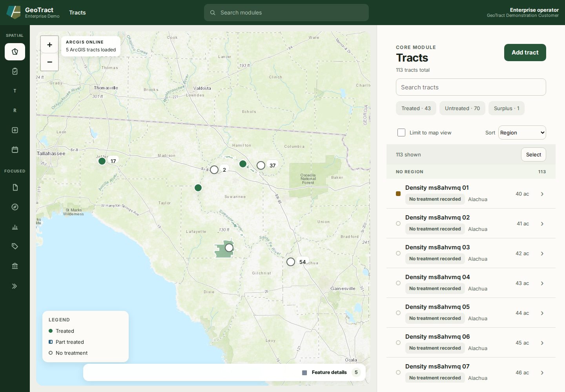The image size is (565, 392).
Task: Select the Density ms8ahvmq 06 row title
Action: 437,337
